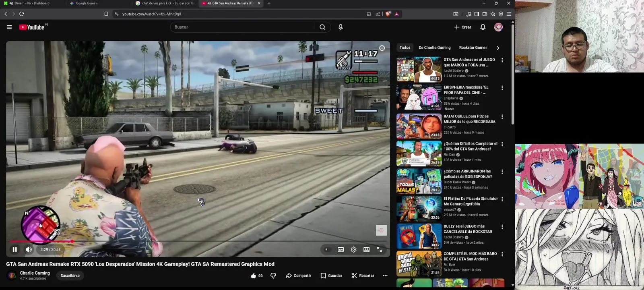Show more filter chips with right arrow
The width and height of the screenshot is (644, 290).
(x=498, y=48)
